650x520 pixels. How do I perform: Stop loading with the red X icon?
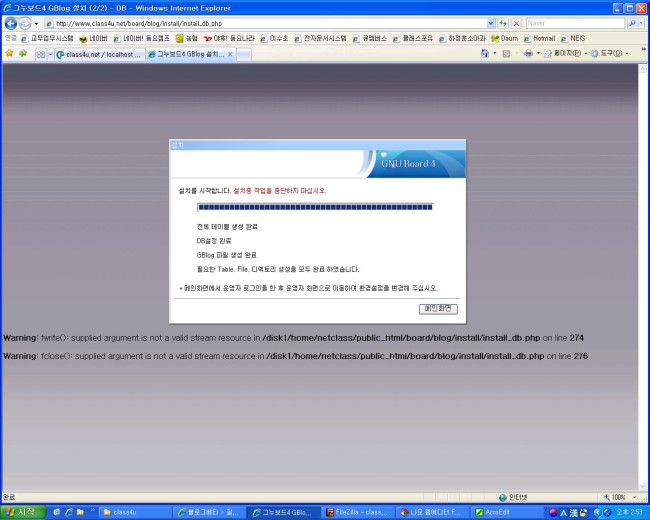[x=516, y=23]
